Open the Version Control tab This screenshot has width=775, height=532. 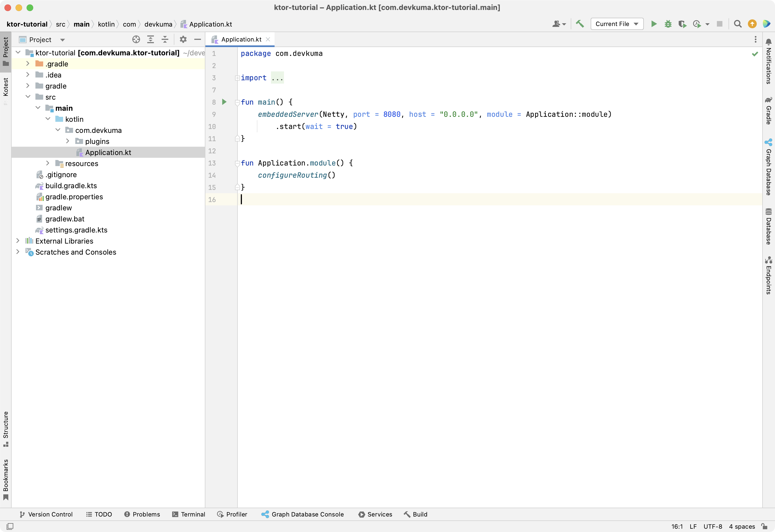pyautogui.click(x=46, y=514)
